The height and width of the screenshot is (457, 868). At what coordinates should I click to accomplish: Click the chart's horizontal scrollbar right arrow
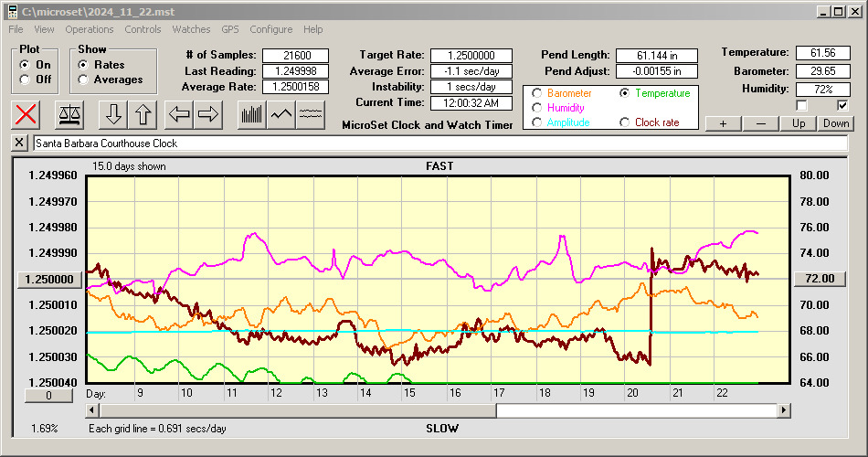pos(784,410)
